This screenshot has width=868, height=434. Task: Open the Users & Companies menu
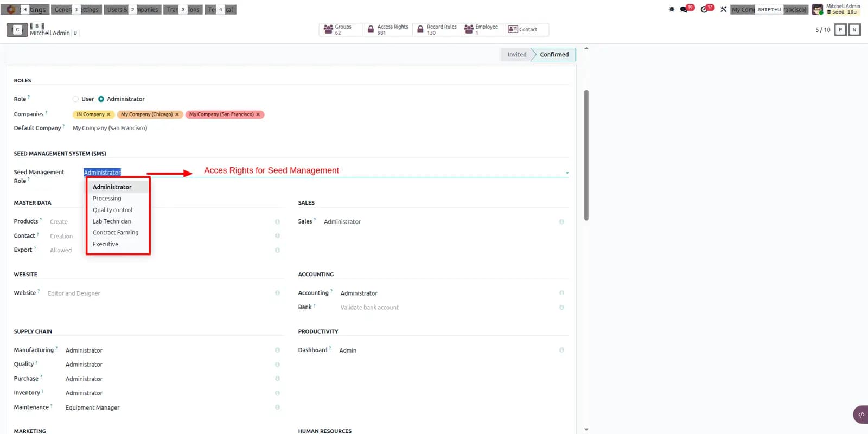click(x=132, y=9)
